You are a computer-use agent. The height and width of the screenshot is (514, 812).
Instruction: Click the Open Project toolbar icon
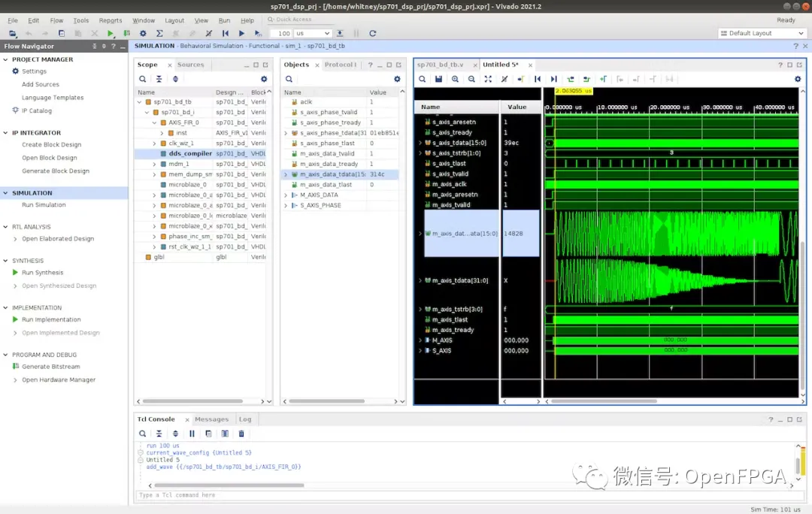coord(13,33)
